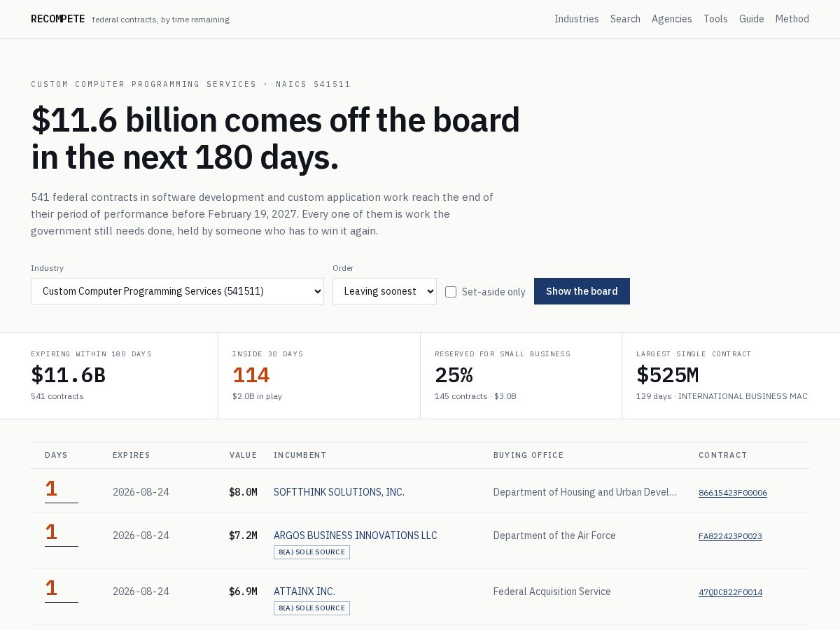This screenshot has height=630, width=840.
Task: Open SOFTTHINK SOLUTIONS, INC. incumbent link
Action: click(339, 492)
